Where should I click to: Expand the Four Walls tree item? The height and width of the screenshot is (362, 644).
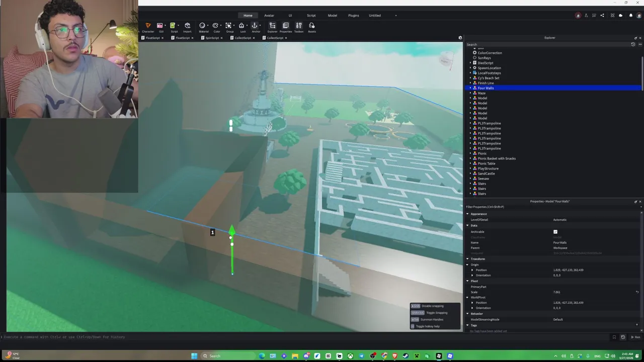point(470,88)
